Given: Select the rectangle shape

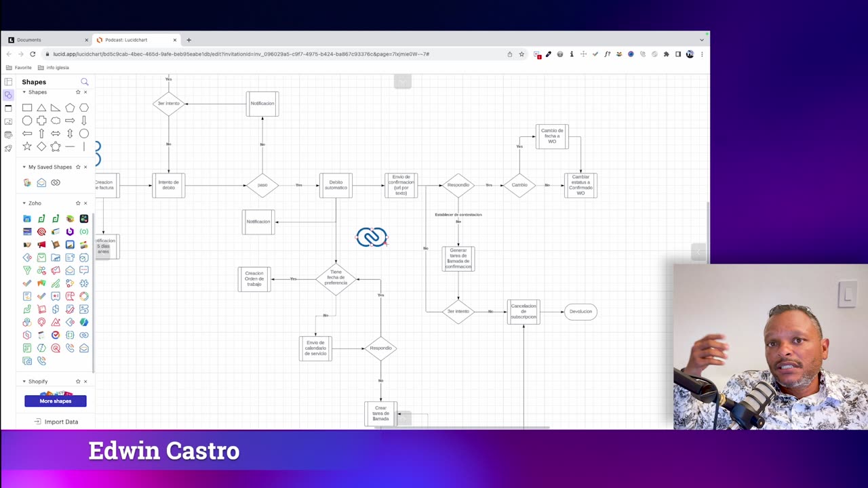Looking at the screenshot, I should (27, 108).
